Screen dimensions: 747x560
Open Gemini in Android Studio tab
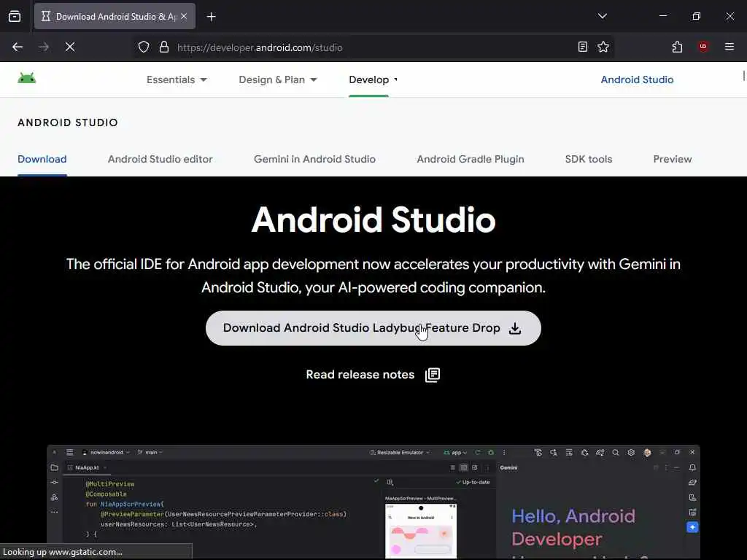pyautogui.click(x=314, y=159)
